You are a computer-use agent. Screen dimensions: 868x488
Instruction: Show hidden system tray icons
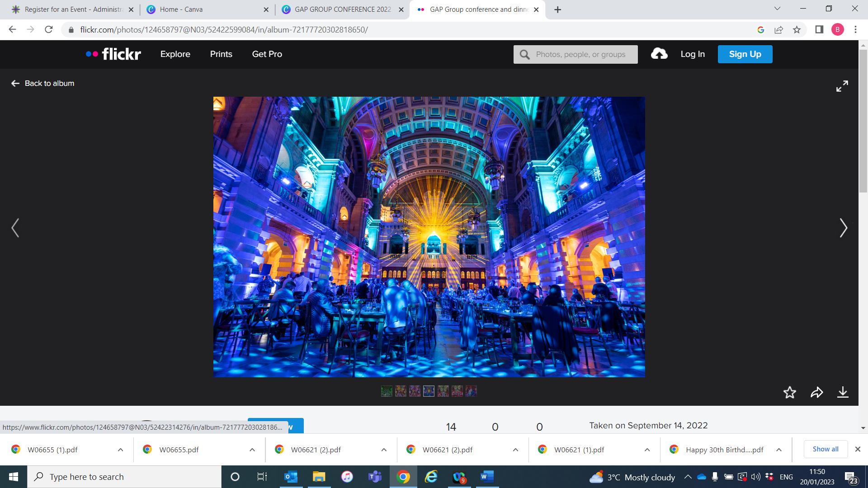(x=688, y=477)
